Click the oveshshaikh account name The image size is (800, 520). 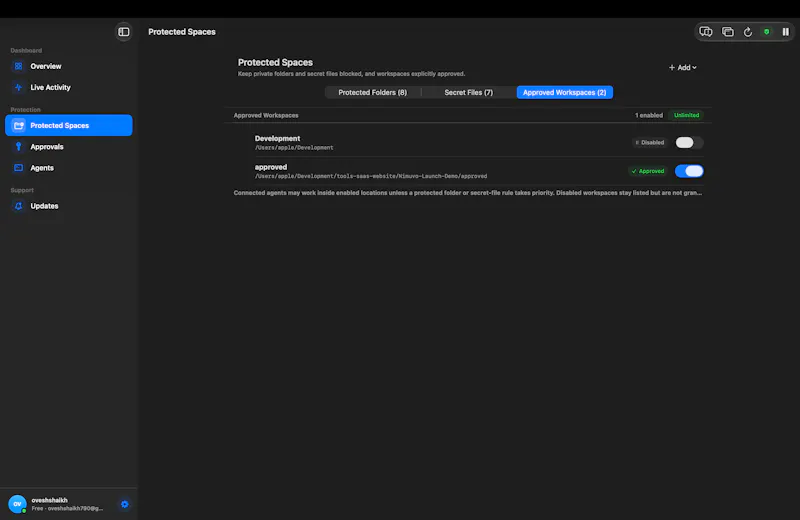pos(49,500)
